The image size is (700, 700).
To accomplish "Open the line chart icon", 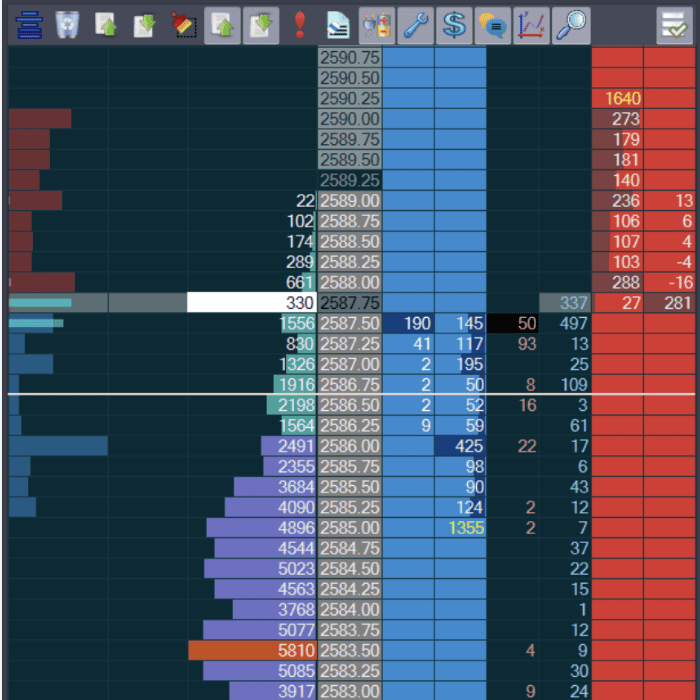I will coord(532,25).
